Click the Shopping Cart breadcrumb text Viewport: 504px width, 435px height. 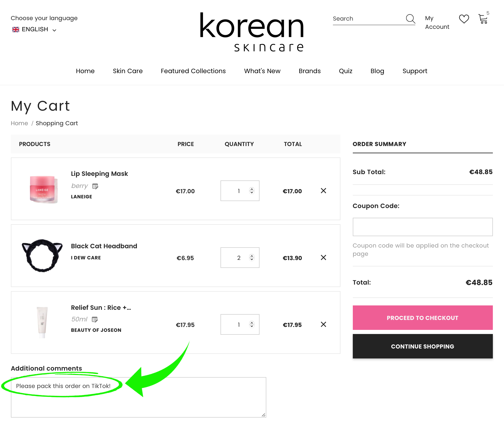point(57,123)
